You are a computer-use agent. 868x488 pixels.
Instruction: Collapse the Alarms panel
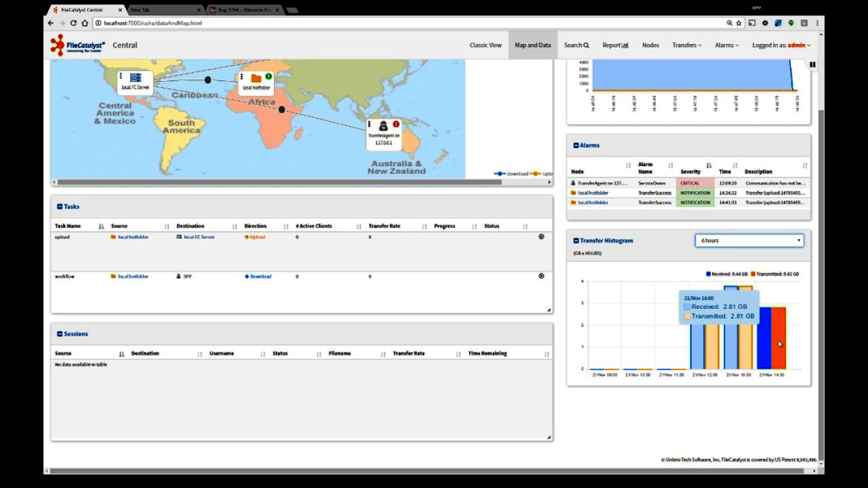576,145
